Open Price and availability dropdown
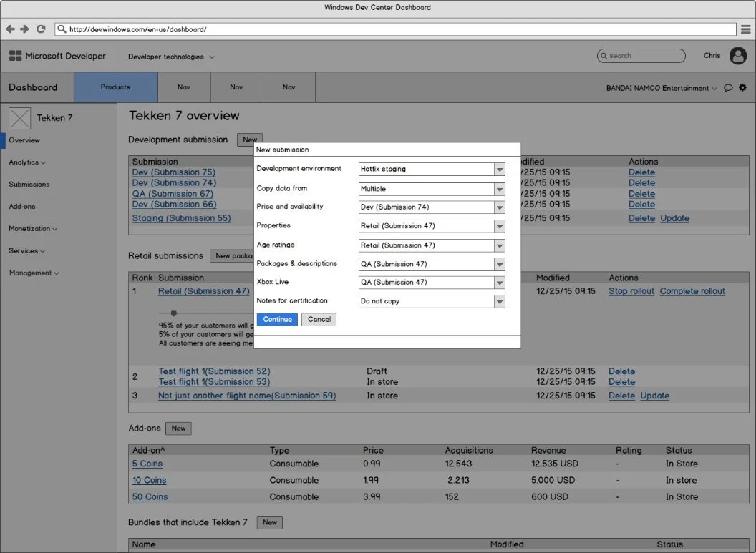This screenshot has width=756, height=553. [x=432, y=207]
